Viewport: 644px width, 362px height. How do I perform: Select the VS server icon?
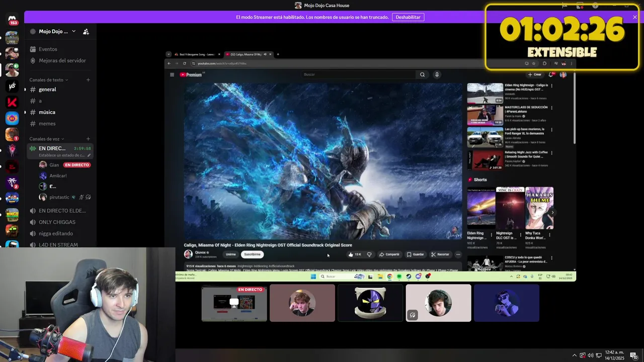[x=12, y=86]
